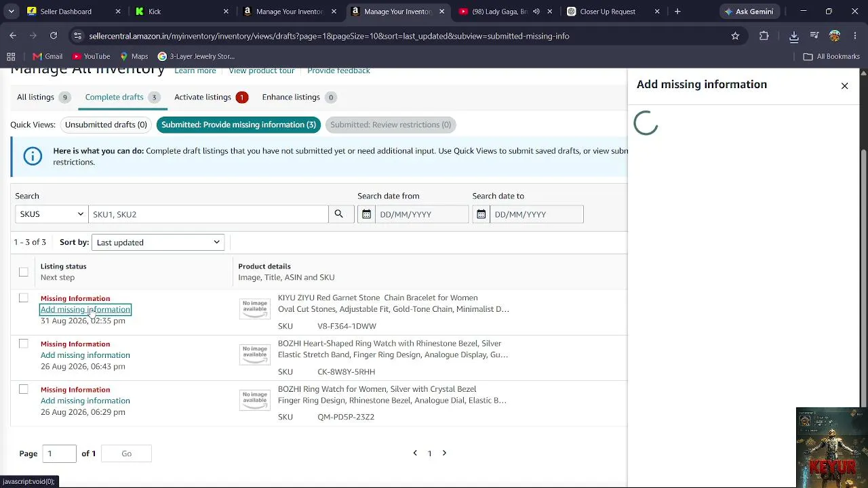The image size is (868, 488).
Task: Open the Provide feedback link
Action: tap(338, 70)
